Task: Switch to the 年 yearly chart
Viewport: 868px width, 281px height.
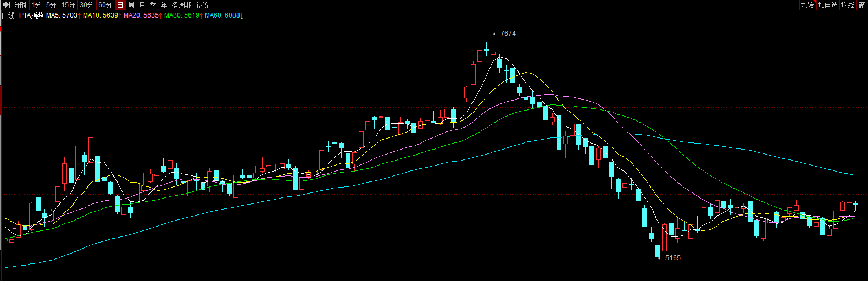Action: point(164,5)
